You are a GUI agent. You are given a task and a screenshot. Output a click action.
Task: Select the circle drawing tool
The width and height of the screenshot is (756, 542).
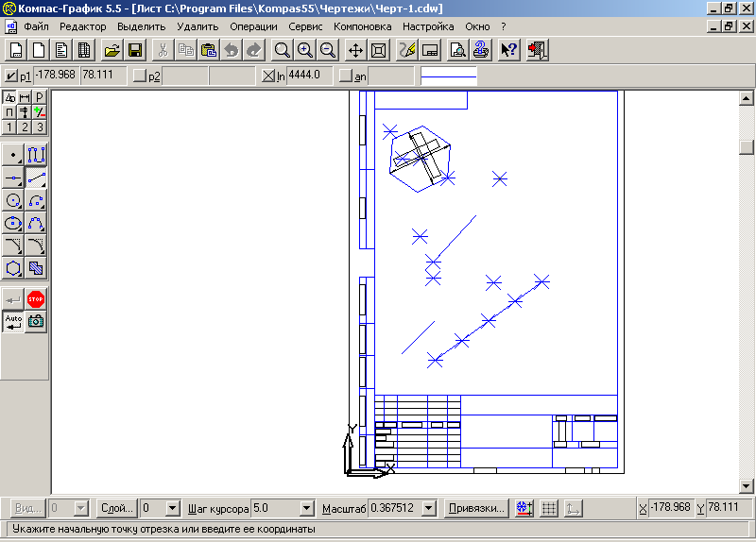coord(13,200)
